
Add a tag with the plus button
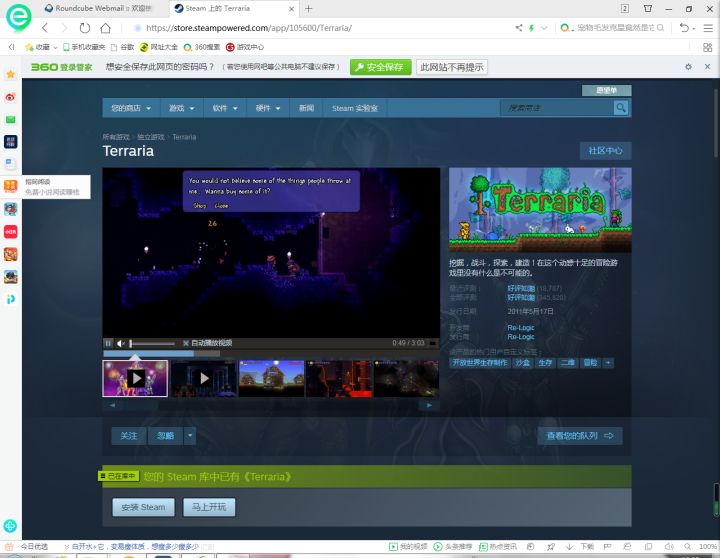[x=608, y=363]
